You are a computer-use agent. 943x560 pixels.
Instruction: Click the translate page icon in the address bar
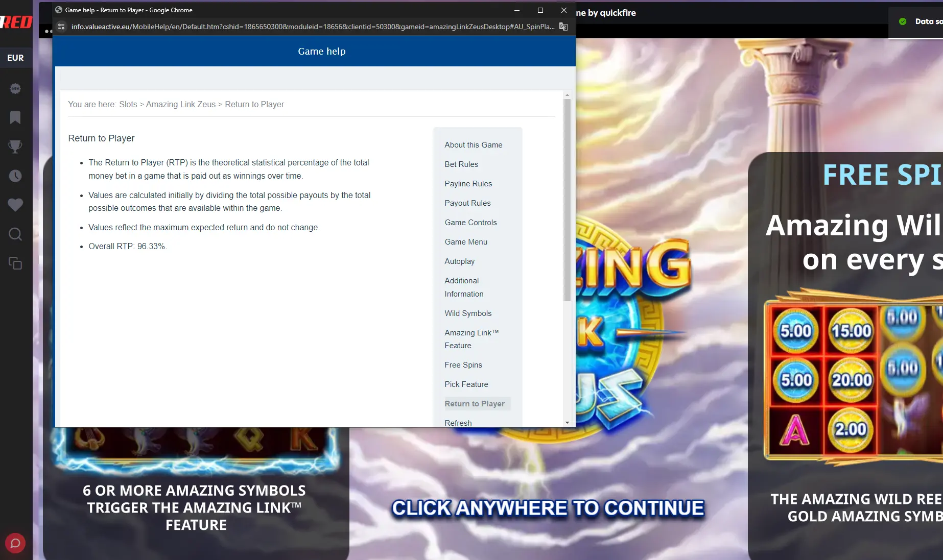point(563,27)
